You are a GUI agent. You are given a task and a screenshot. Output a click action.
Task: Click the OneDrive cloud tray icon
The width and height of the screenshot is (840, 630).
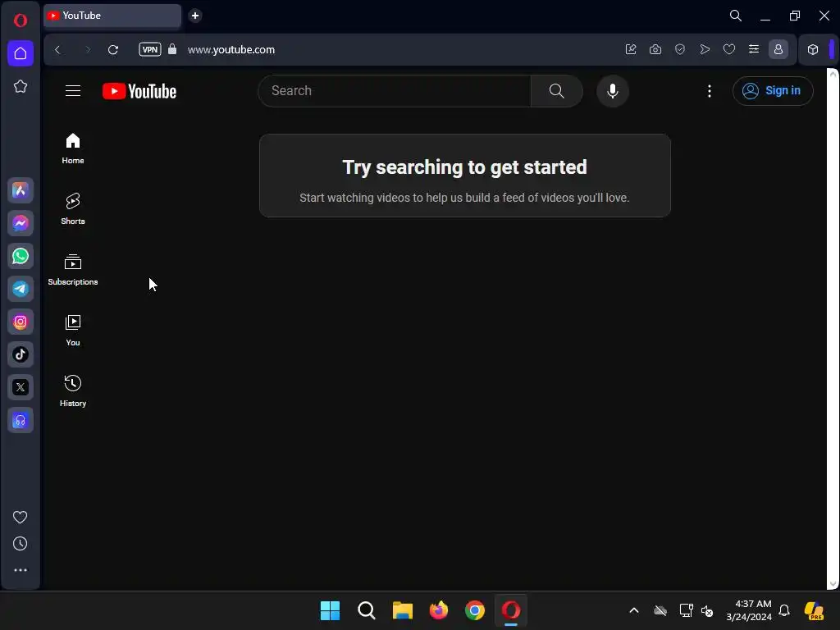click(x=660, y=610)
